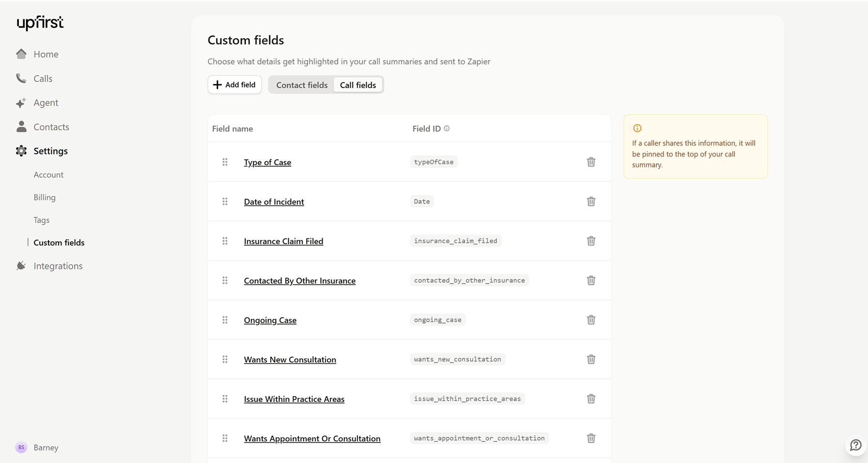868x463 pixels.
Task: Click the Agent sparkle icon
Action: pyautogui.click(x=21, y=103)
